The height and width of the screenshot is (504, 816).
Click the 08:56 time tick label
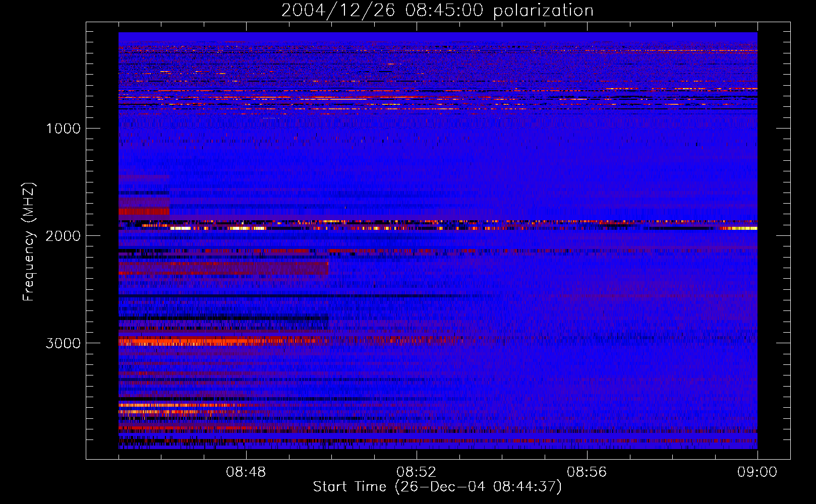pos(587,472)
